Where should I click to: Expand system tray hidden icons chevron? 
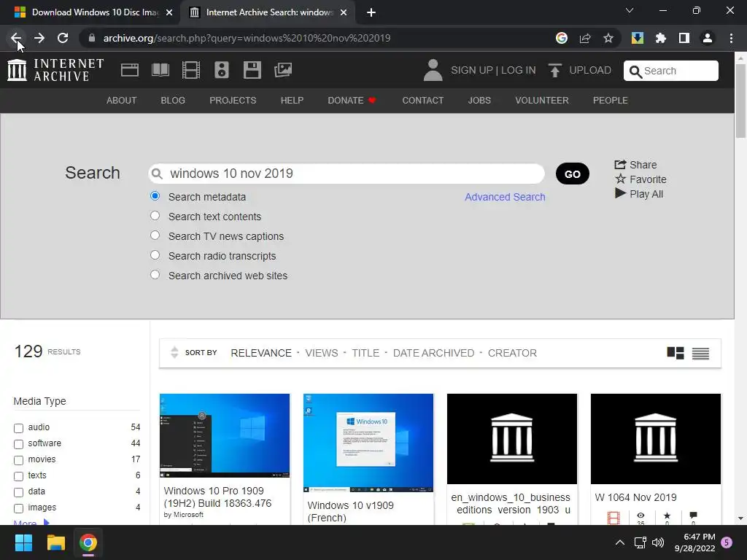click(620, 542)
